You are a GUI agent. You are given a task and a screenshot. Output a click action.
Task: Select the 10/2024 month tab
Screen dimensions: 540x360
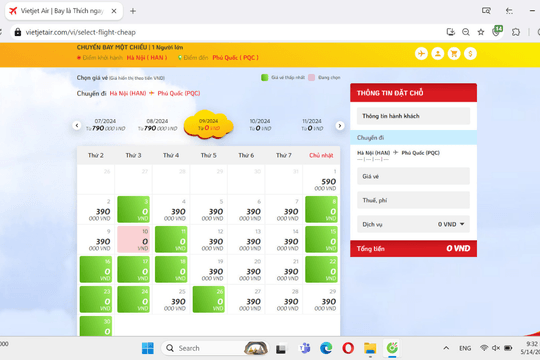point(260,125)
